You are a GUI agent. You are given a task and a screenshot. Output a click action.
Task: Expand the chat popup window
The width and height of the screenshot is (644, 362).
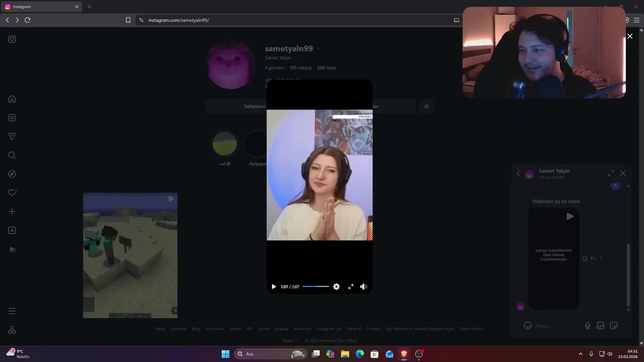[611, 173]
